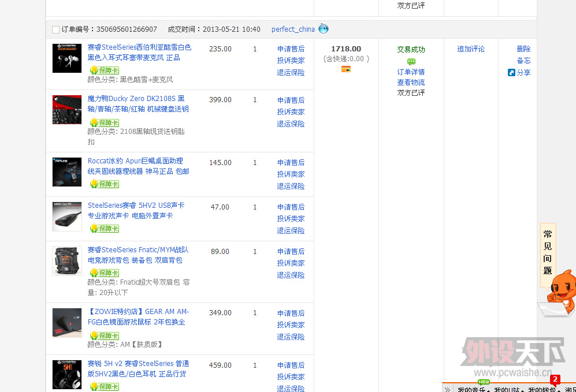576x392 pixels.
Task: Open 赛锐 5H v2 headset thumbnail
Action: click(x=67, y=374)
